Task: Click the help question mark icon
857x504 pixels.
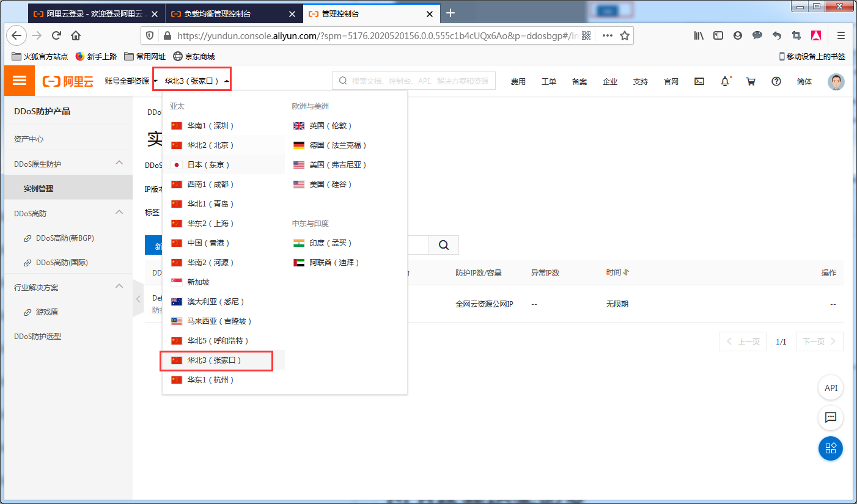Action: click(776, 81)
